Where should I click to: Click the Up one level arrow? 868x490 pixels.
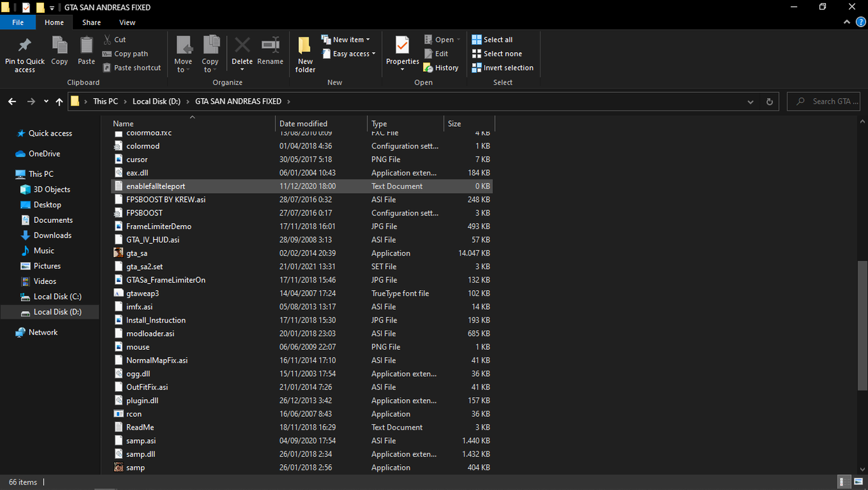[60, 102]
